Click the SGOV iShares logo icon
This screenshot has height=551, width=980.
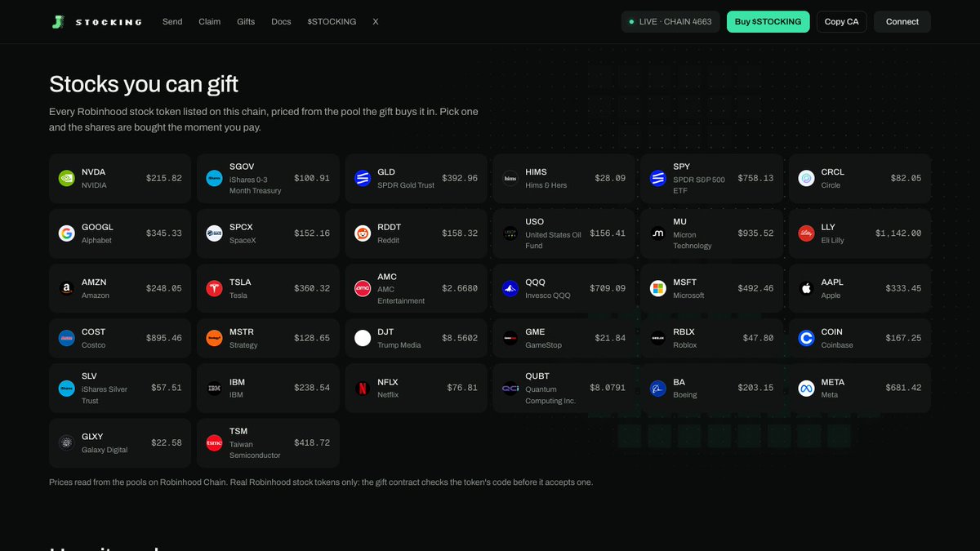point(214,178)
